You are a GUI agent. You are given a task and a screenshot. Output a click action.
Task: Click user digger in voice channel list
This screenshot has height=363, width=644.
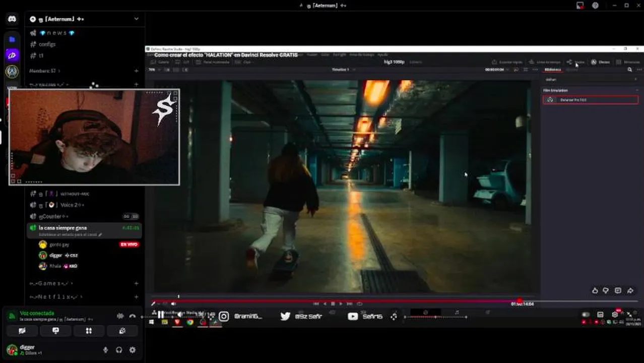pos(56,255)
